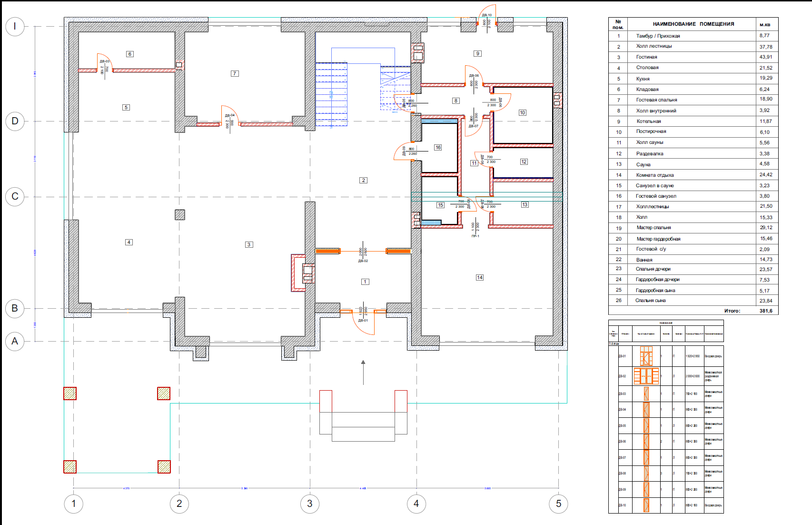812x525 pixels.
Task: Click door label ДВ-01 at the plan entrance
Action: point(363,320)
